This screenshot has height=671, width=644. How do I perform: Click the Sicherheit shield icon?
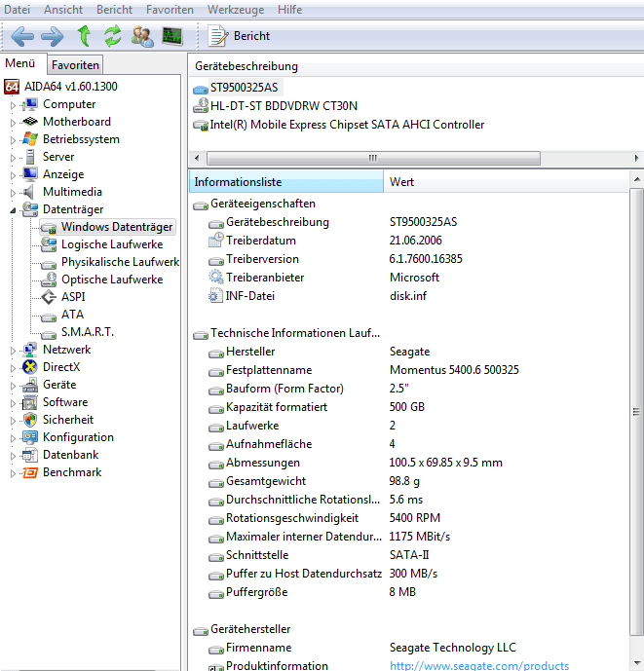pyautogui.click(x=29, y=420)
